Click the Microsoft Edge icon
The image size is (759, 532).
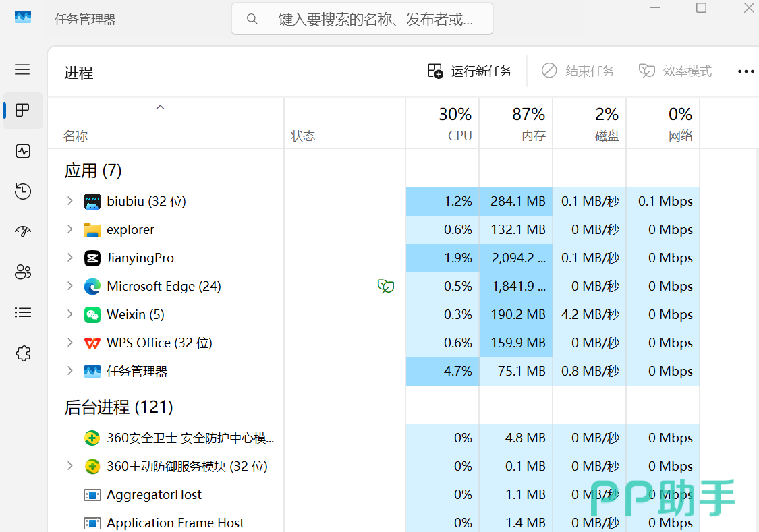click(x=92, y=287)
